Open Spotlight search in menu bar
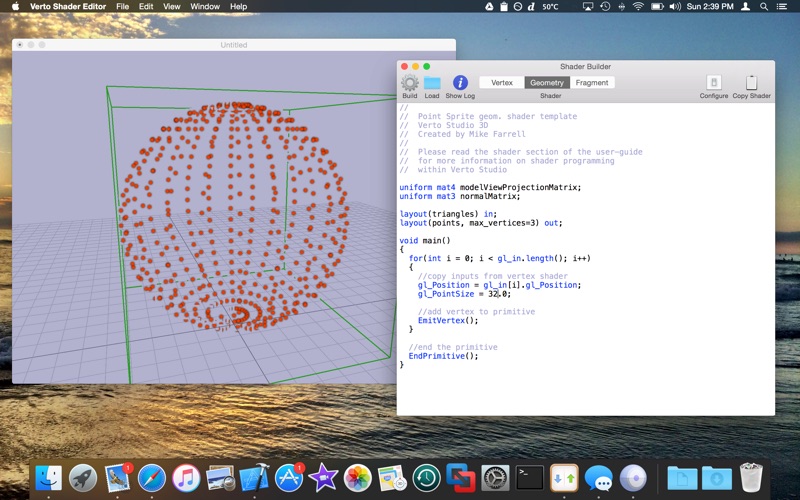 pos(765,7)
